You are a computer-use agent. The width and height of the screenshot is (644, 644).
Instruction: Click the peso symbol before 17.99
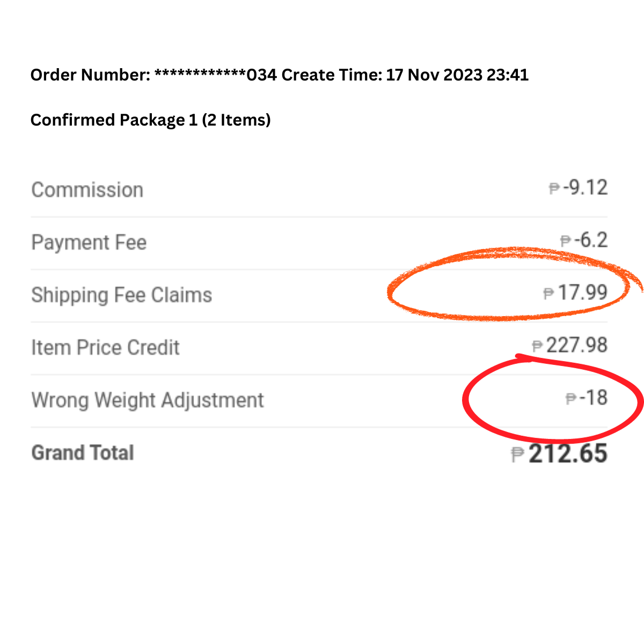point(548,294)
